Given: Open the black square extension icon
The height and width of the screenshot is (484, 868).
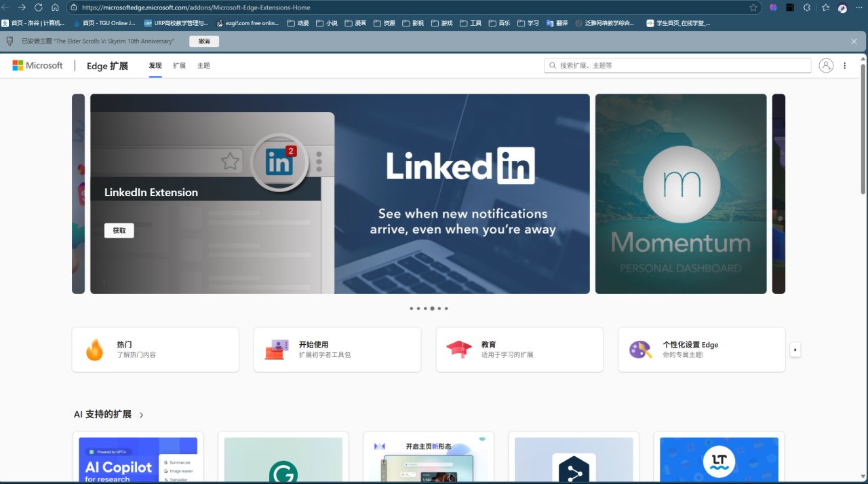Looking at the screenshot, I should coord(790,7).
